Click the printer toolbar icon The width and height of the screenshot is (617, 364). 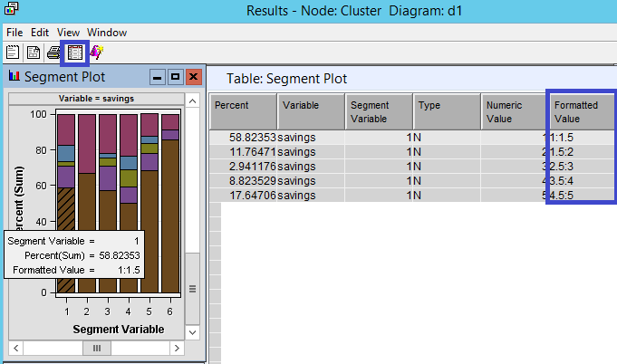(53, 53)
